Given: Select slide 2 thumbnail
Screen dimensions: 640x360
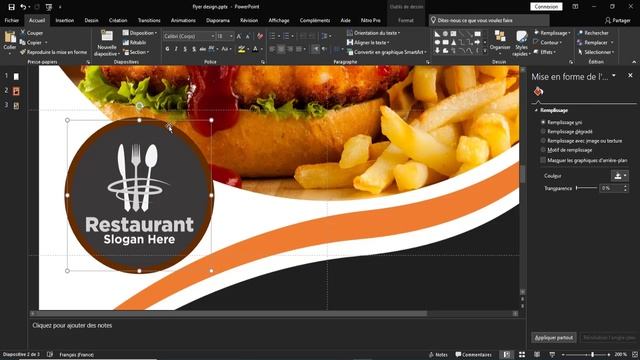Looking at the screenshot, I should click(16, 91).
